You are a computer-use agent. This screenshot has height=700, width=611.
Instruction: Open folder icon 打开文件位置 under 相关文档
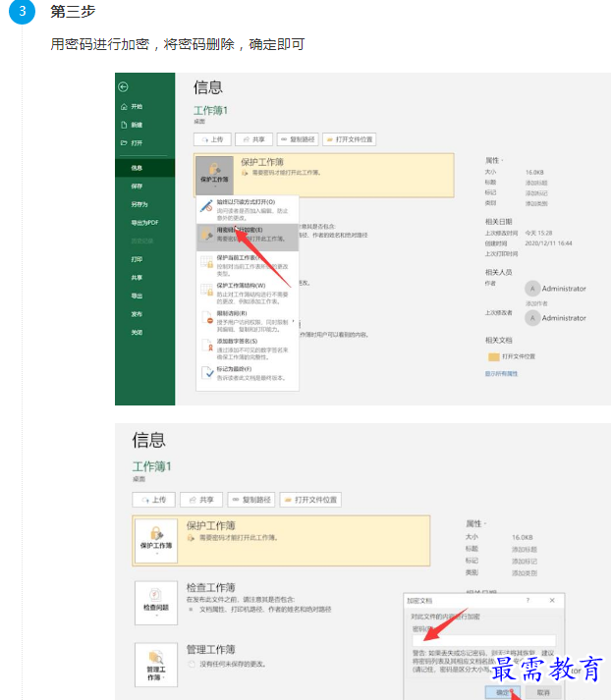click(x=493, y=356)
